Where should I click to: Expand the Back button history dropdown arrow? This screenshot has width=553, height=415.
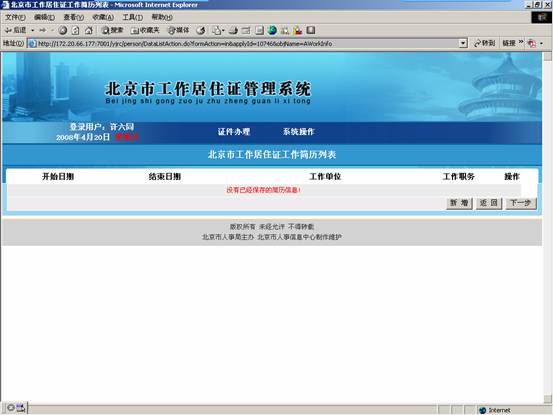pyautogui.click(x=32, y=31)
